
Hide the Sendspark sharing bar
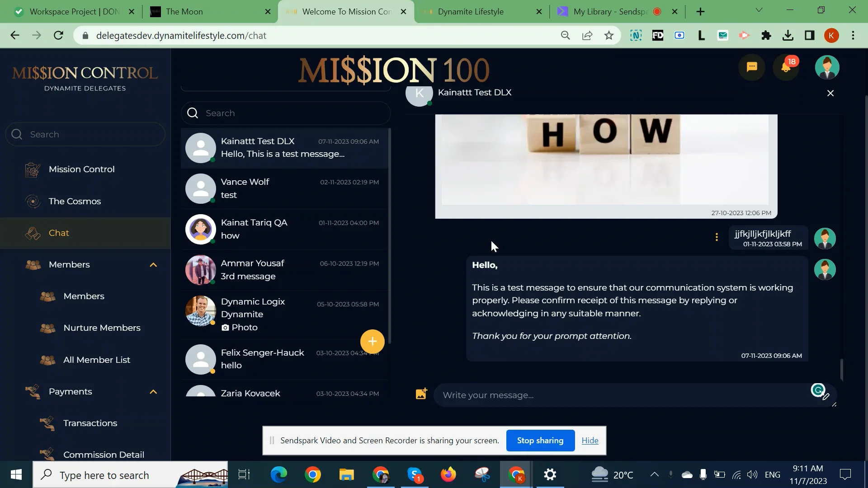pos(590,441)
